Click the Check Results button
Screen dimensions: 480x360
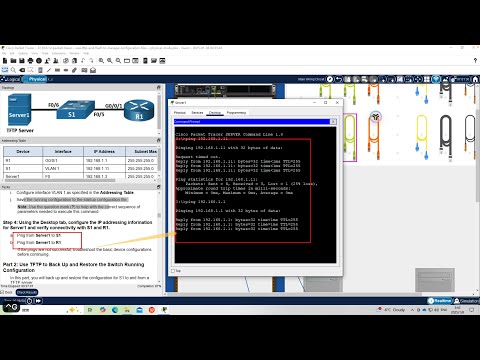(x=27, y=292)
